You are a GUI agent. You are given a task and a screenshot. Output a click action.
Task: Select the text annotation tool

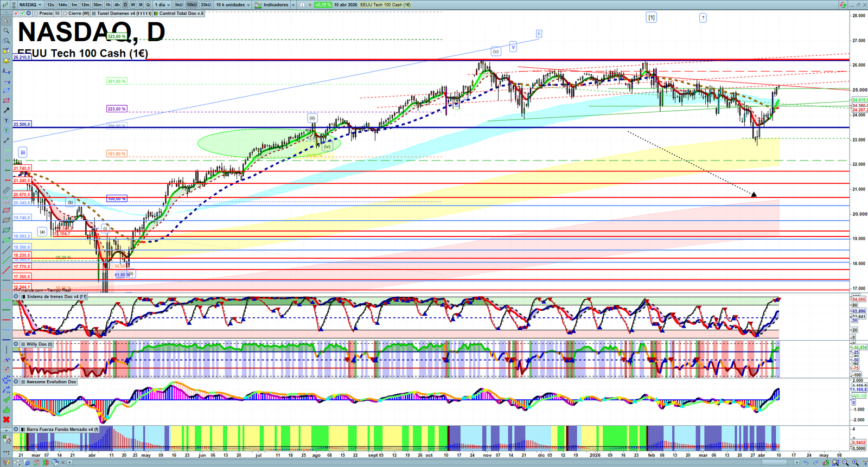[6, 120]
